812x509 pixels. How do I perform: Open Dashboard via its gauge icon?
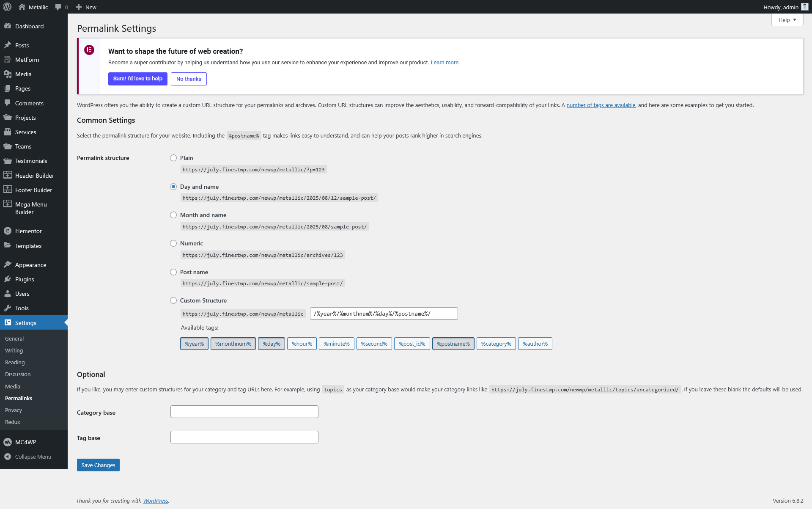[x=8, y=26]
